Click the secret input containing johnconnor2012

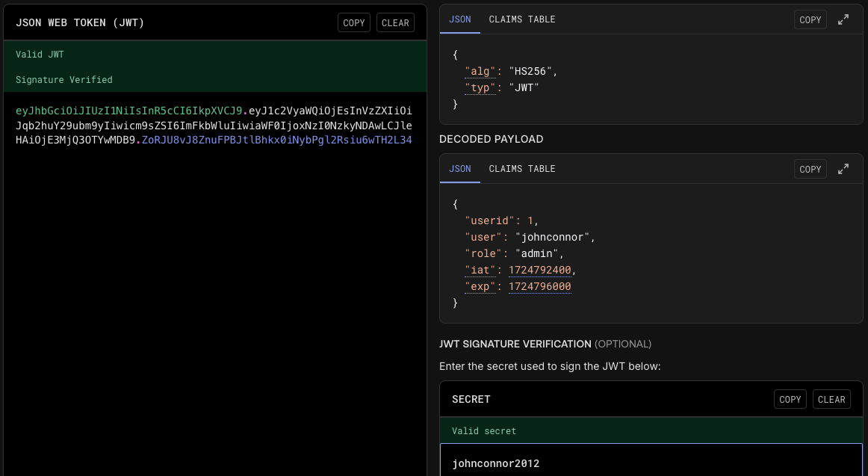point(650,463)
